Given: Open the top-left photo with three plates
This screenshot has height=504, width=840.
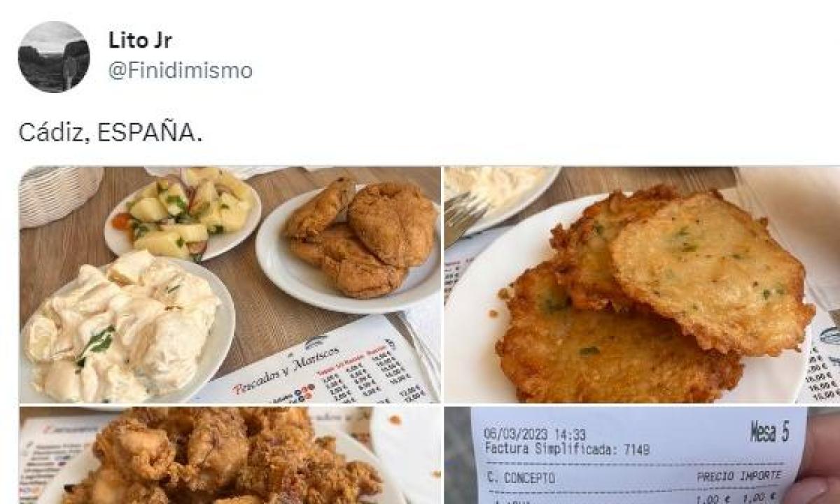Looking at the screenshot, I should [230, 284].
